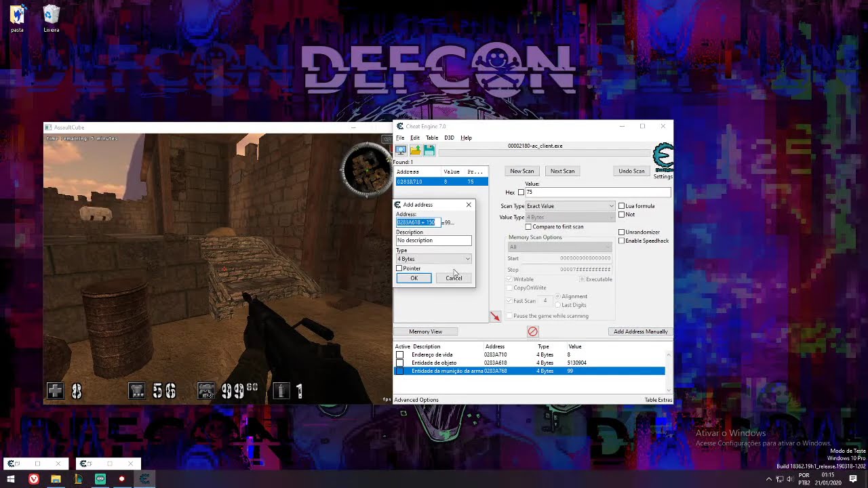Open the Lixeira recycle bin icon
868x488 pixels.
click(51, 19)
